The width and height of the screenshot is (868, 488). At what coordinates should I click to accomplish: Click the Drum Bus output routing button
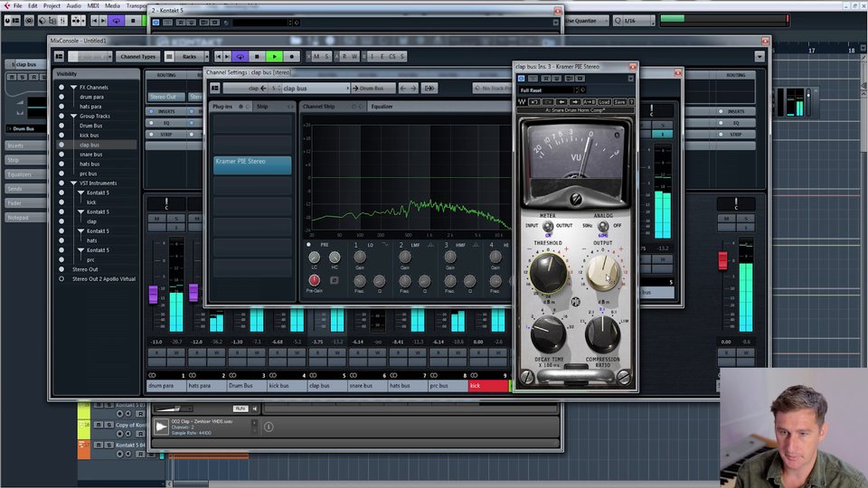coord(373,88)
